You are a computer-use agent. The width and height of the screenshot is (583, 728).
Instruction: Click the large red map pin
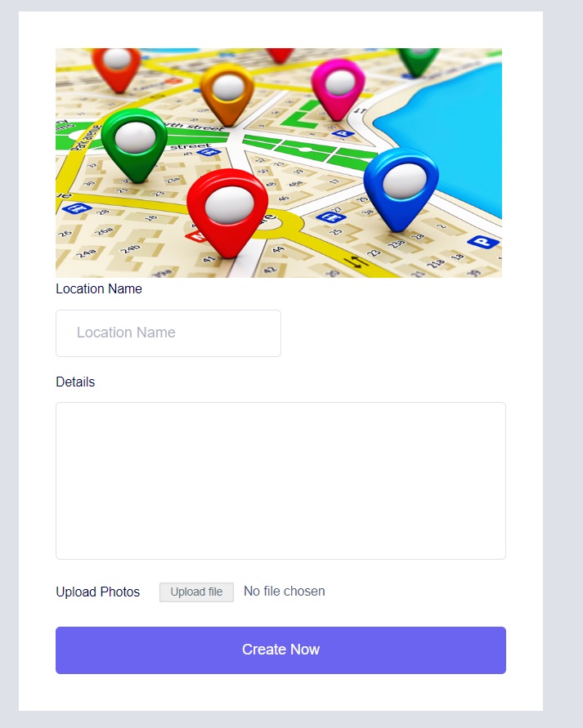tap(227, 212)
